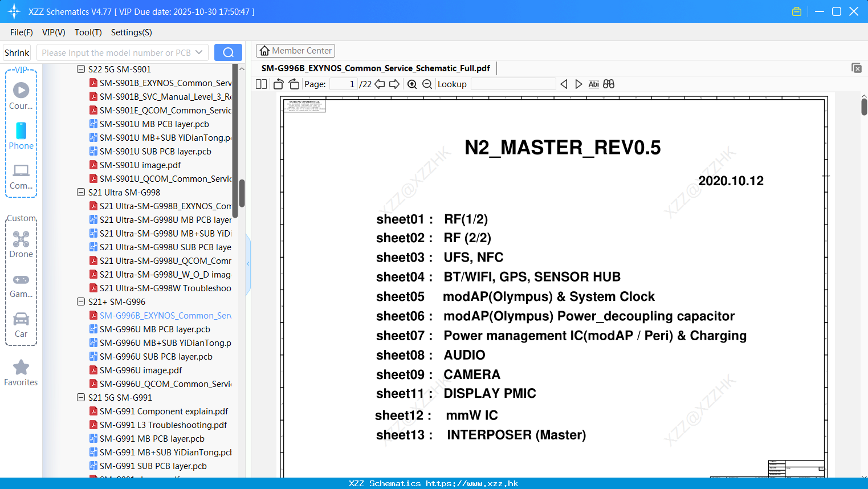Screen dimensions: 868x489
Task: Open S21 Ultra-SM-G998W Troubleshoot file
Action: [x=160, y=288]
